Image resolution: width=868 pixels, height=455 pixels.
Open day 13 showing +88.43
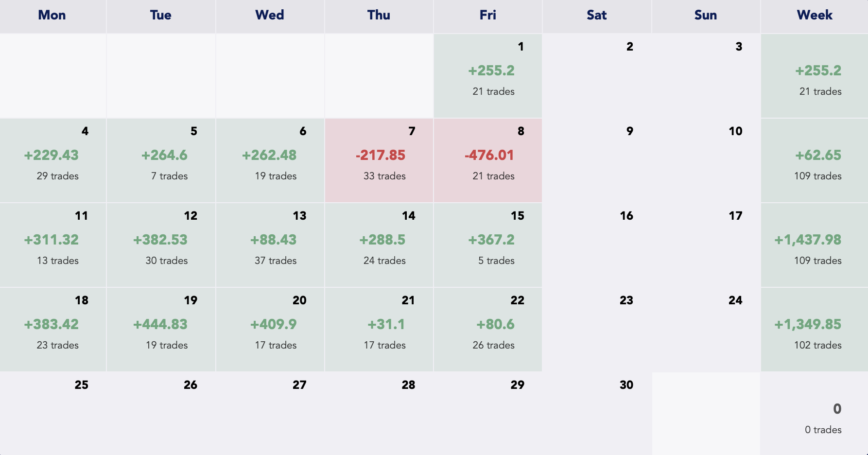[270, 245]
